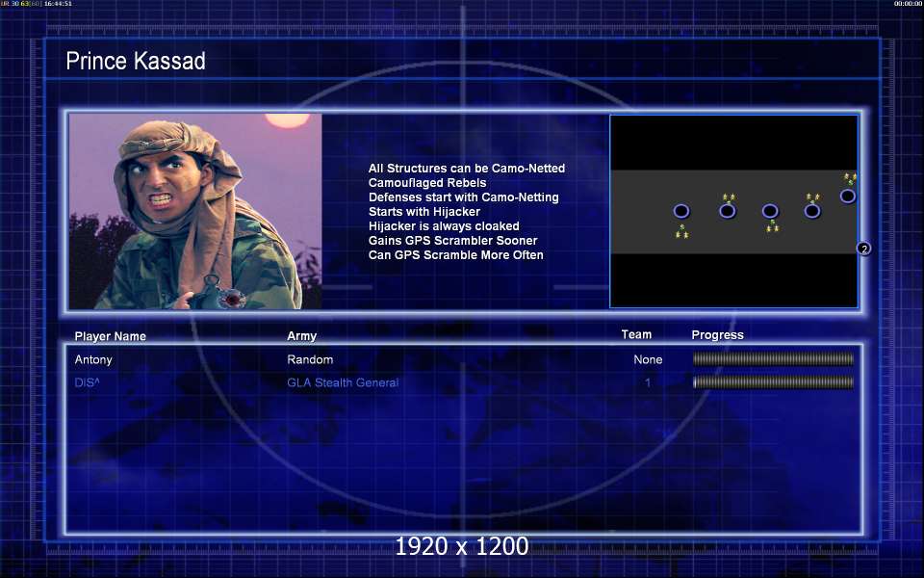Image resolution: width=924 pixels, height=578 pixels.
Task: Click the Prince Kassad portrait image
Action: (195, 211)
